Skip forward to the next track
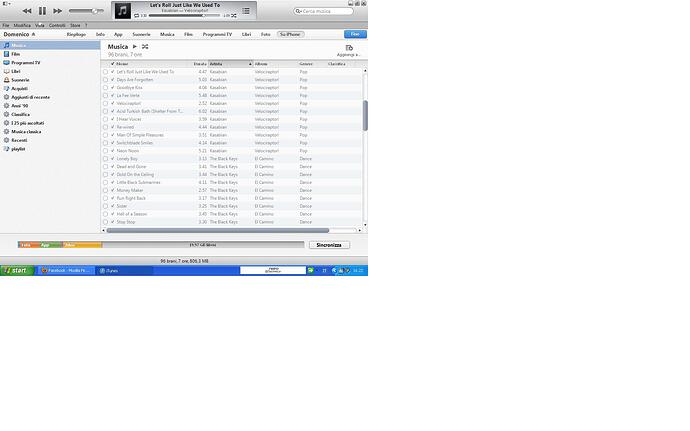The width and height of the screenshot is (690, 431). [x=58, y=11]
